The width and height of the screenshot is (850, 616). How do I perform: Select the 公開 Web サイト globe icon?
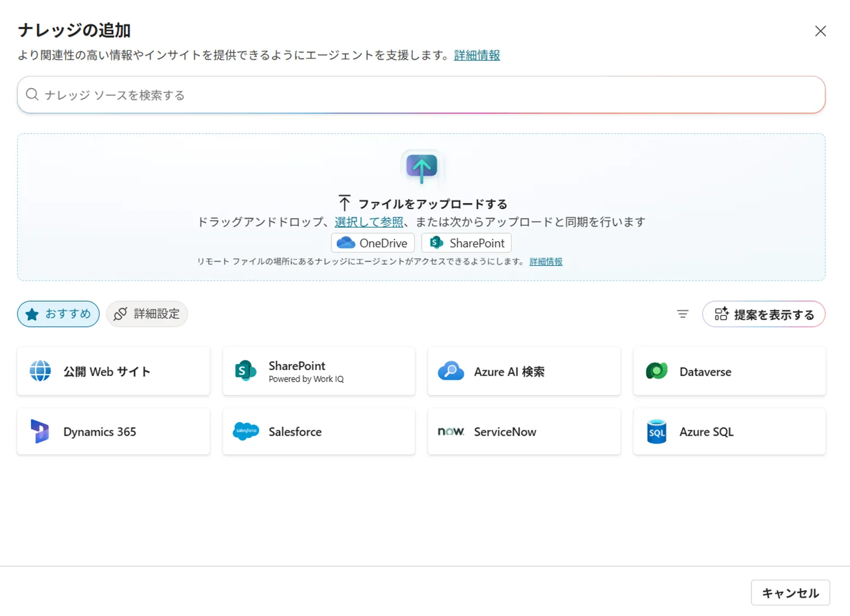(x=39, y=371)
